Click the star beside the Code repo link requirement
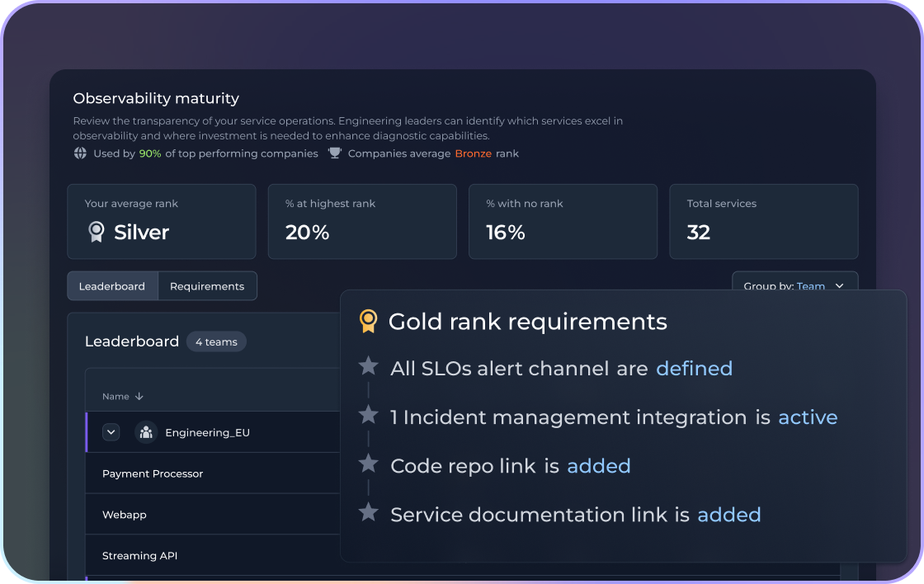Screen dimensions: 924x584 [369, 464]
